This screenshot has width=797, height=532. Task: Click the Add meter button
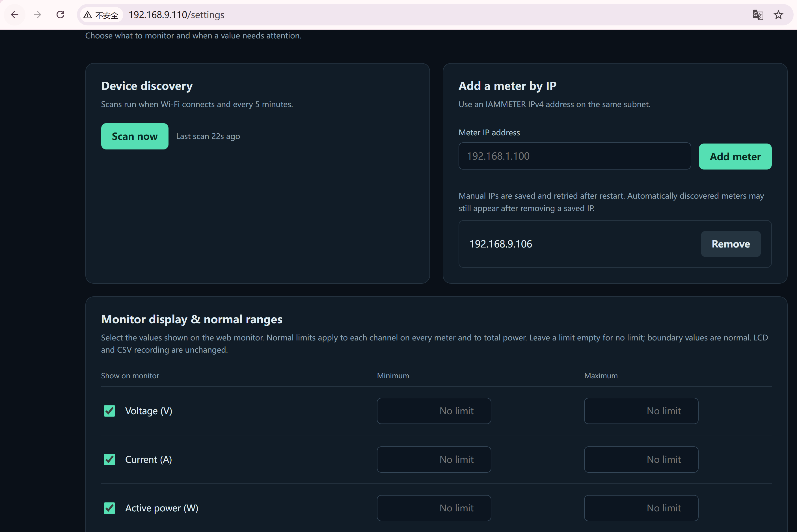(735, 157)
